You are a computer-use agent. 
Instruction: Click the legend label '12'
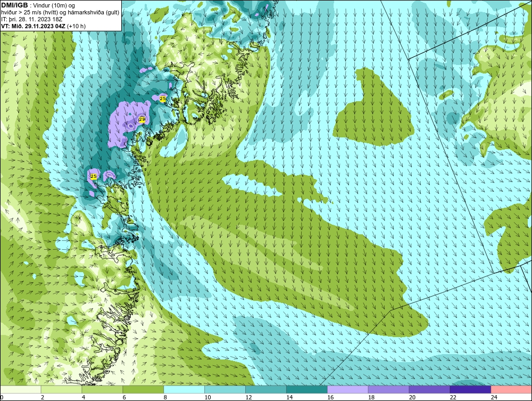tap(248, 397)
